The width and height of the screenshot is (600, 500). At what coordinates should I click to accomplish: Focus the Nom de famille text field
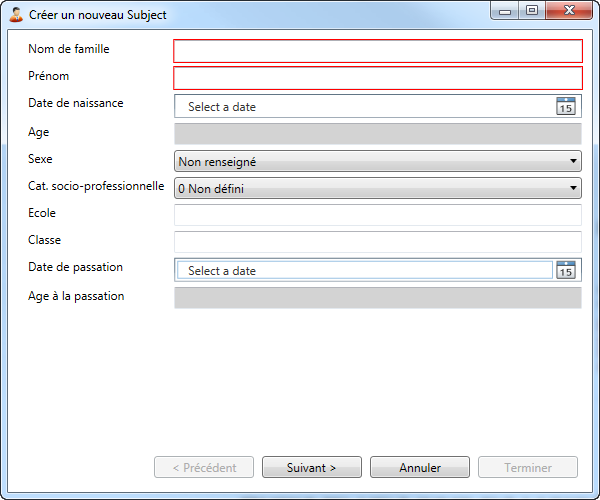click(377, 51)
